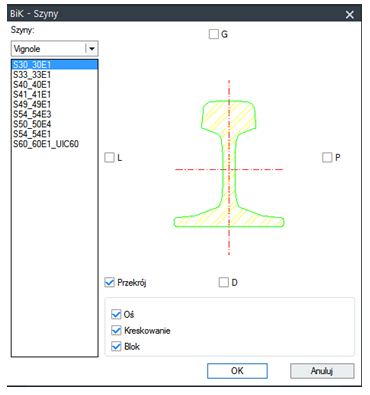Cancel the dialog with Anuluj
Screen dimensions: 370x395
click(322, 371)
